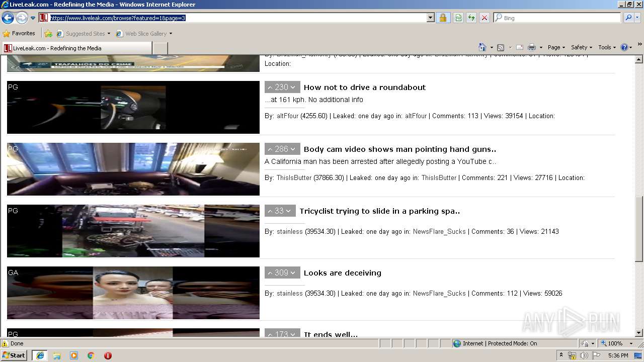Upvote the 286 score body cam video

click(270, 149)
